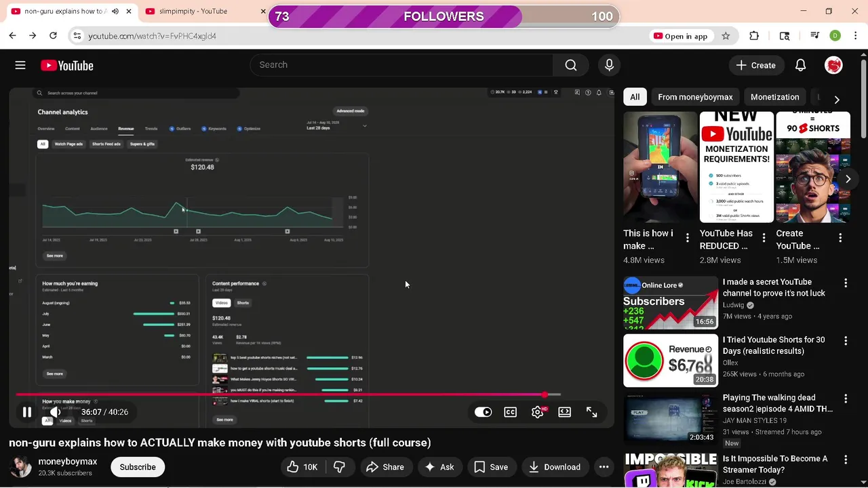868x488 pixels.
Task: Share this video
Action: 385,467
